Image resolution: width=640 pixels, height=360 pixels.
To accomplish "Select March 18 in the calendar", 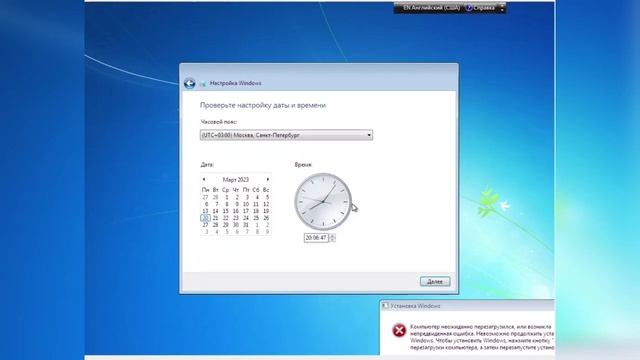I will click(x=256, y=211).
